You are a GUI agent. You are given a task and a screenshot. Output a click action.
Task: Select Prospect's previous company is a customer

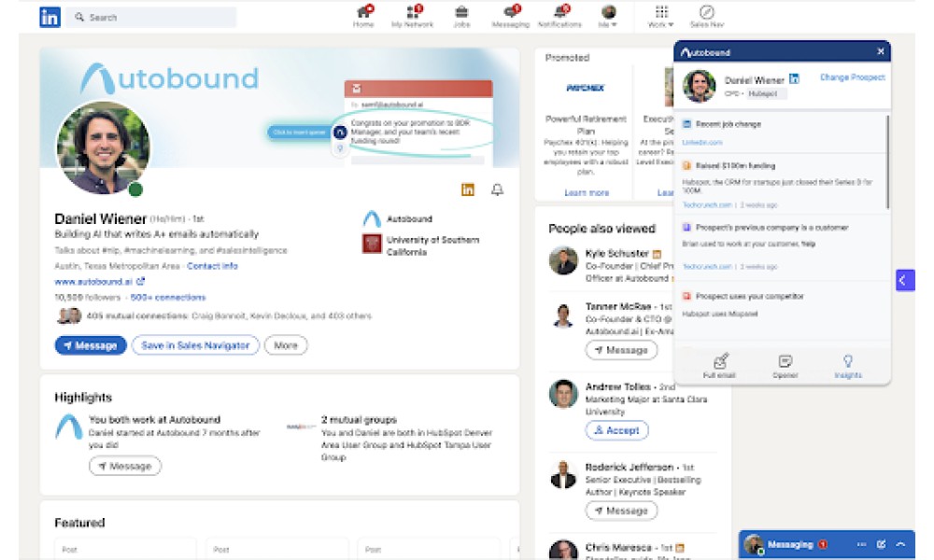tap(772, 228)
